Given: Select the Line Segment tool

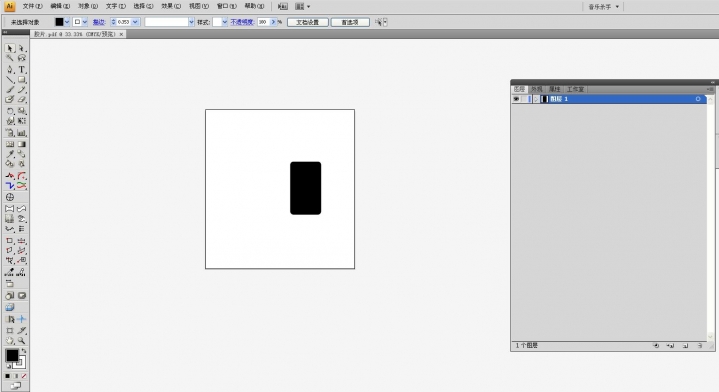Looking at the screenshot, I should (10, 80).
